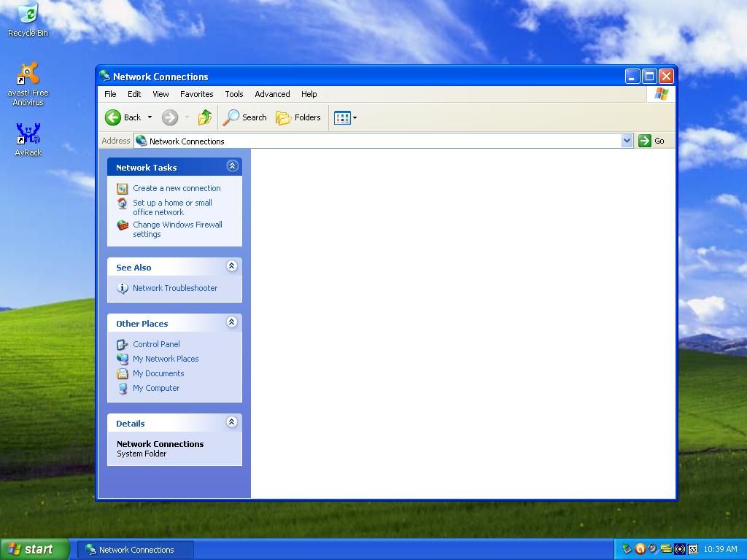The image size is (747, 560).
Task: Open the Views button in the toolbar
Action: click(342, 117)
